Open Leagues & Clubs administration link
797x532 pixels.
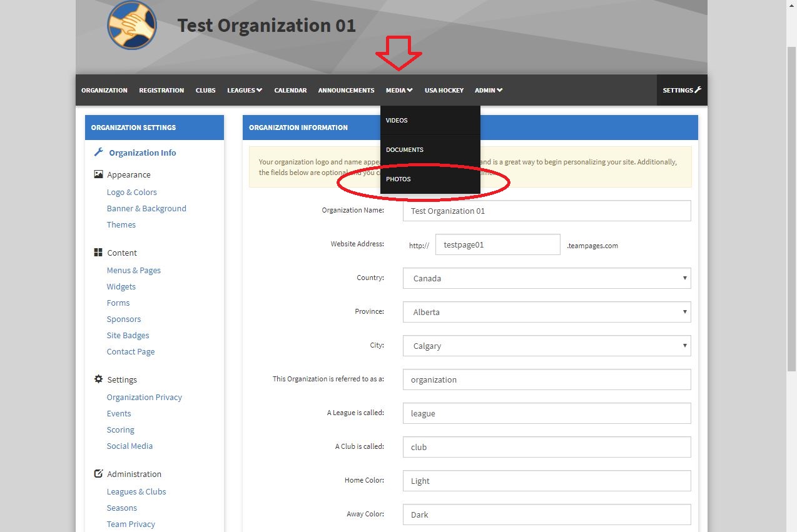click(136, 491)
